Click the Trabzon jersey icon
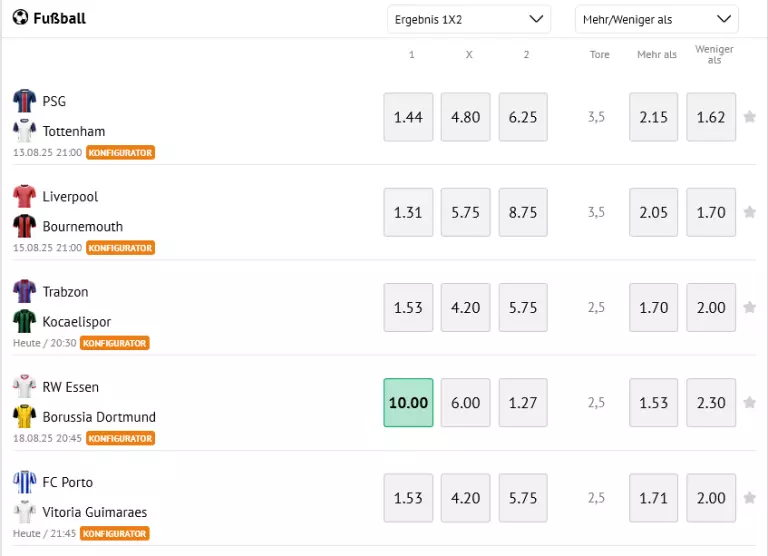 click(x=24, y=291)
